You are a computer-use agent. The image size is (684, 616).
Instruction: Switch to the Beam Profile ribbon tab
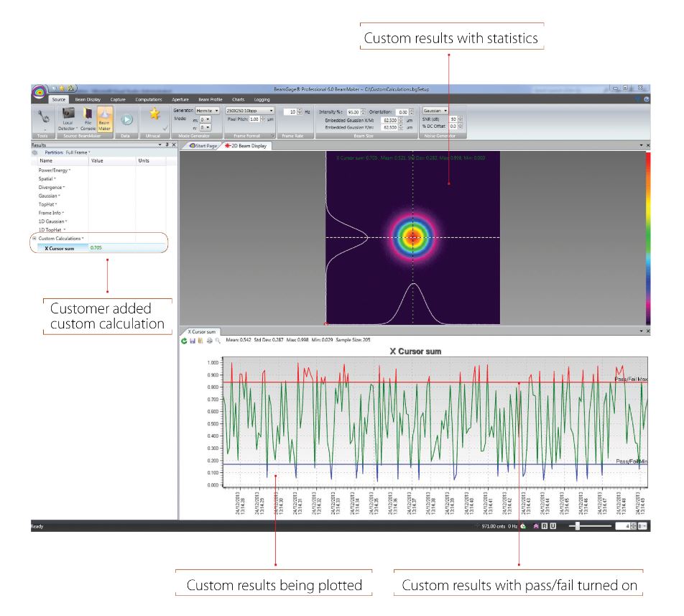[210, 99]
